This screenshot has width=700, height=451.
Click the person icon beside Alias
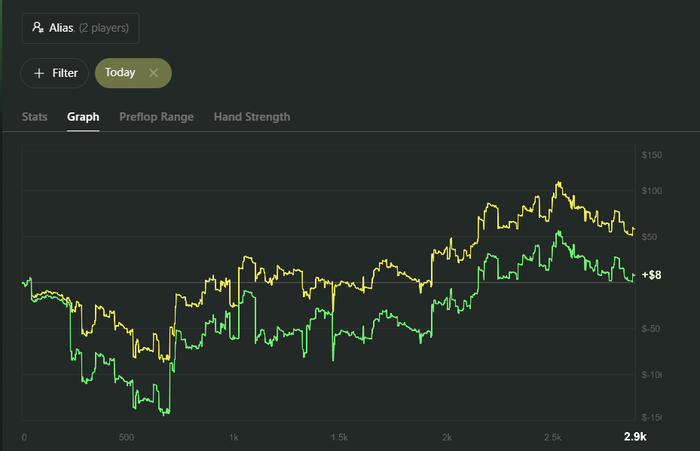(37, 28)
